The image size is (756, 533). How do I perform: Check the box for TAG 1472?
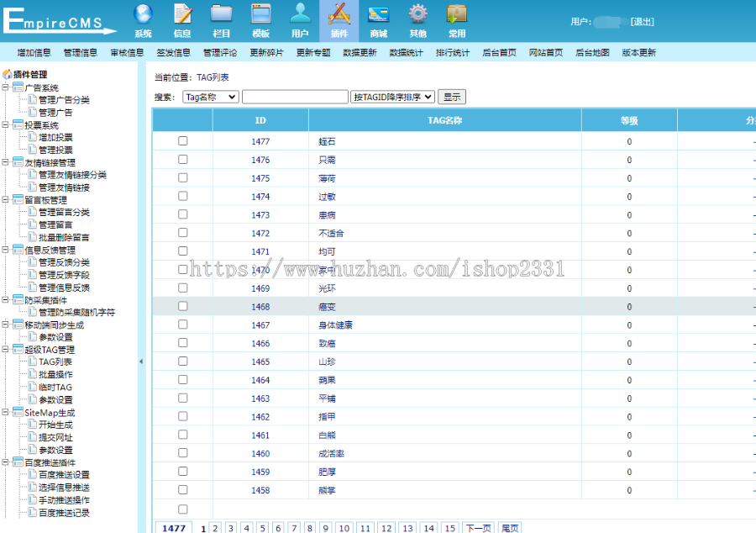[x=183, y=233]
